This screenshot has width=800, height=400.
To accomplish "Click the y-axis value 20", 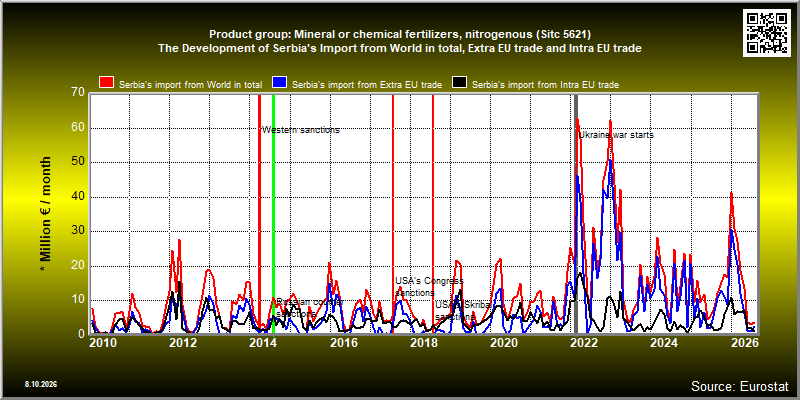I will [x=78, y=266].
